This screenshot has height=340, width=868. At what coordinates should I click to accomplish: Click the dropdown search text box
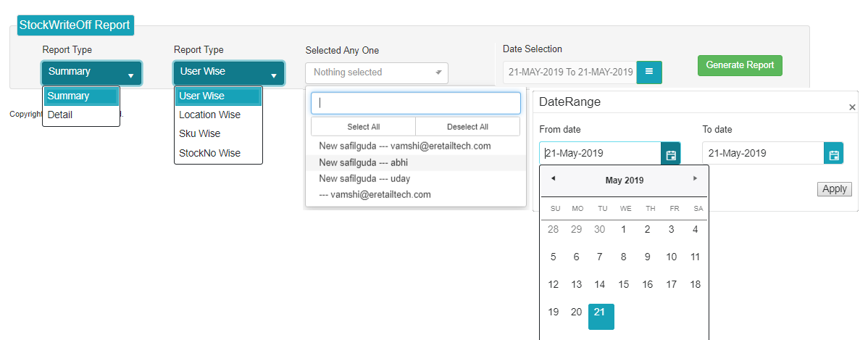point(415,103)
